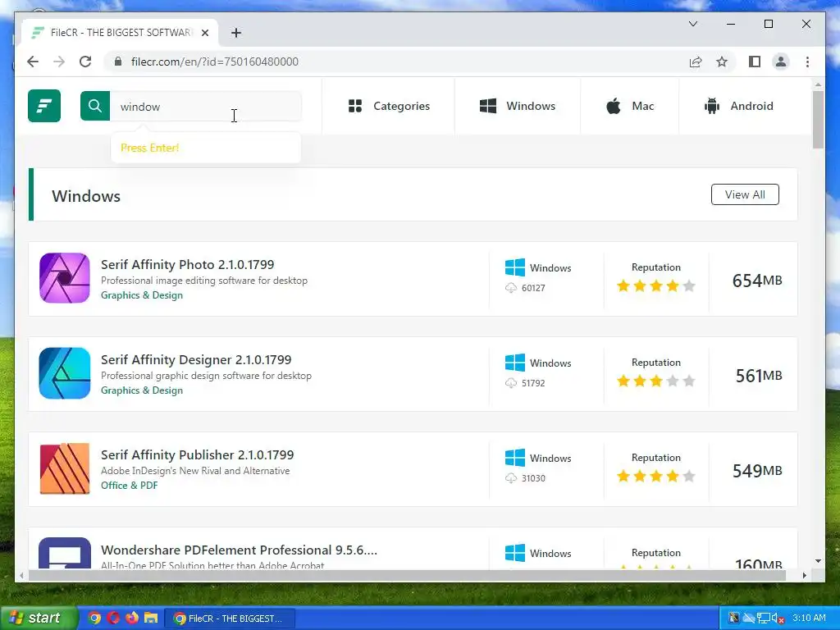Click the horizontal scrollbar right arrow
The image size is (840, 630).
tap(804, 575)
